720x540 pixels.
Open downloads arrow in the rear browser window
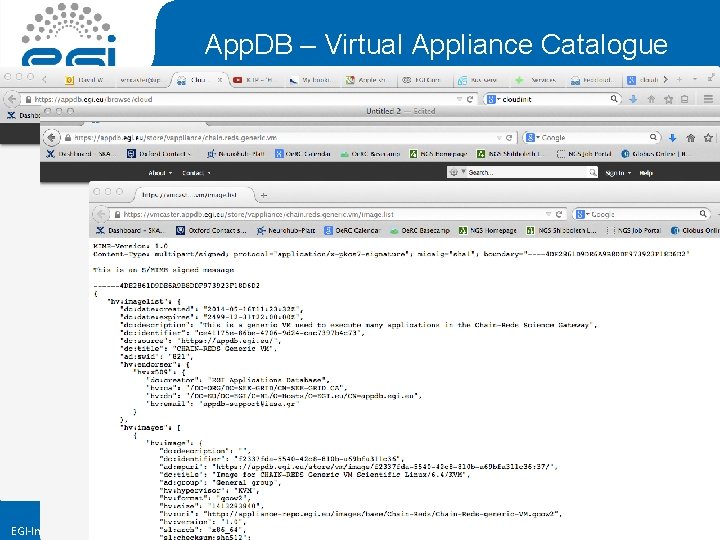[633, 99]
